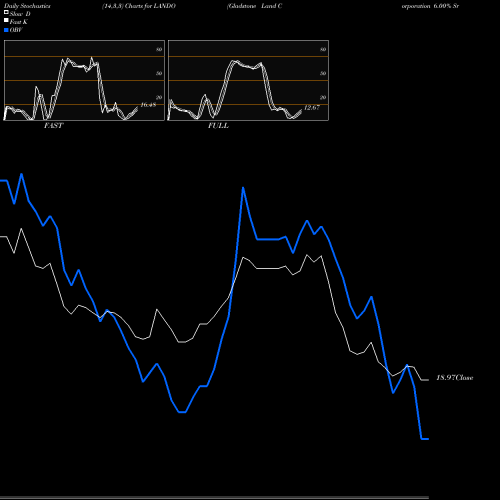Image resolution: width=500 pixels, height=500 pixels.
Task: Click the Fast K legend swatch
Action: tap(6, 20)
